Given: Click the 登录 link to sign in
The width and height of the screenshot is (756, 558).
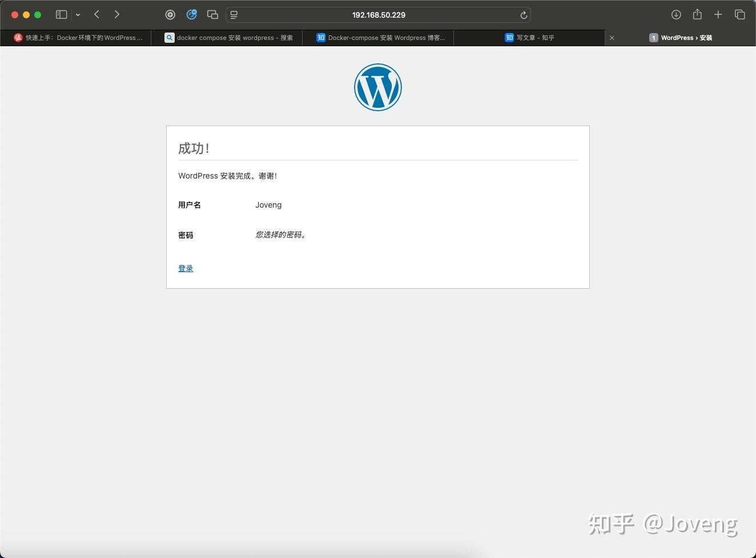Looking at the screenshot, I should [186, 268].
